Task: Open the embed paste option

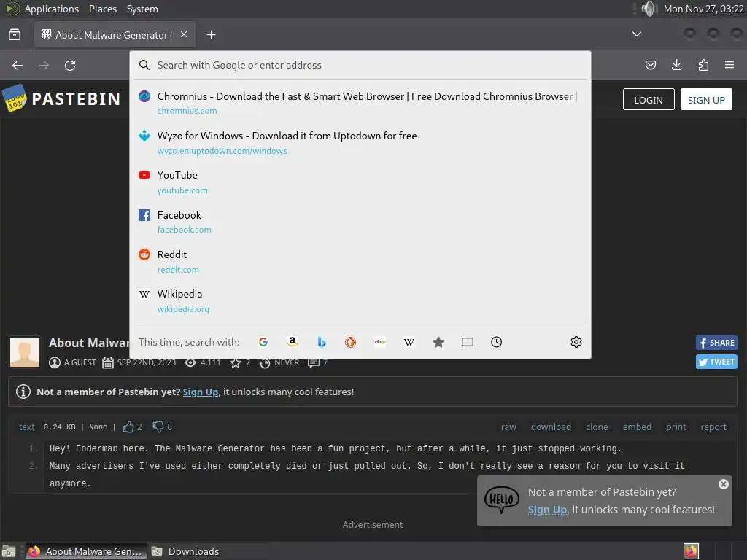Action: [637, 427]
